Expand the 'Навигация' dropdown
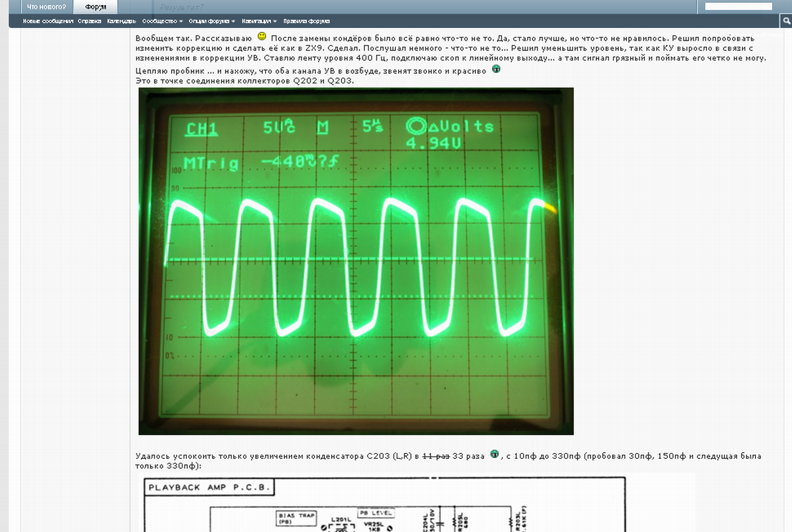This screenshot has height=532, width=792. point(256,21)
